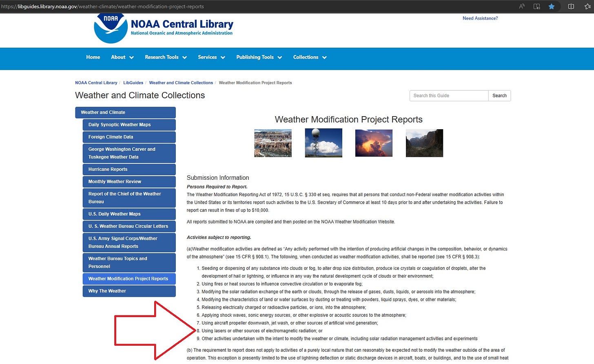This screenshot has height=364, width=594.
Task: Select Weather and Climate sidebar tab
Action: point(125,113)
